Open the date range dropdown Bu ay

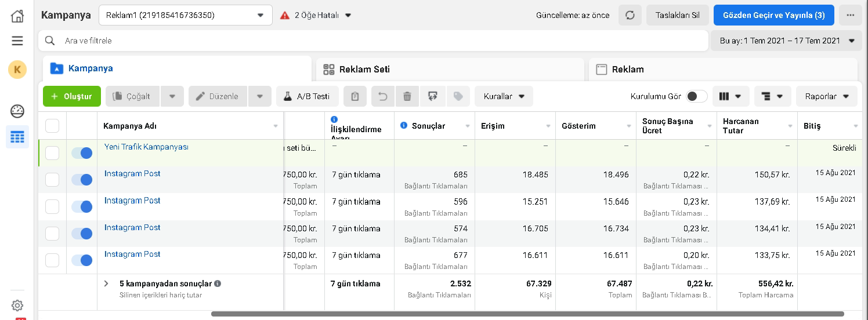pyautogui.click(x=786, y=41)
